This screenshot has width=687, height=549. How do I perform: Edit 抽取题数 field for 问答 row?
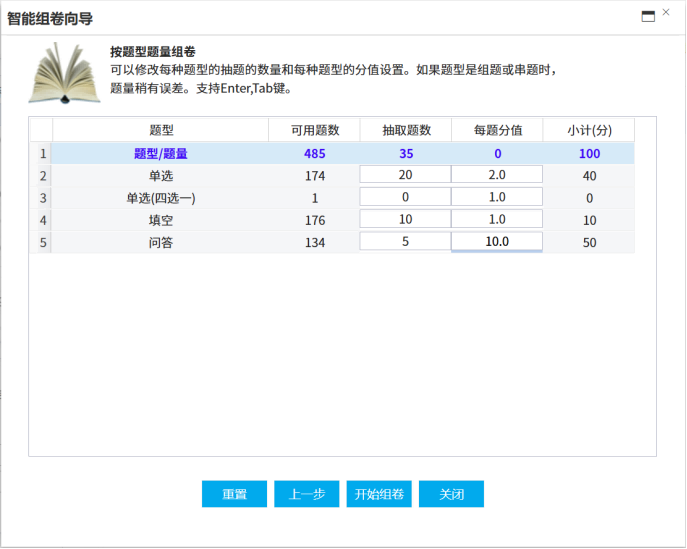405,241
